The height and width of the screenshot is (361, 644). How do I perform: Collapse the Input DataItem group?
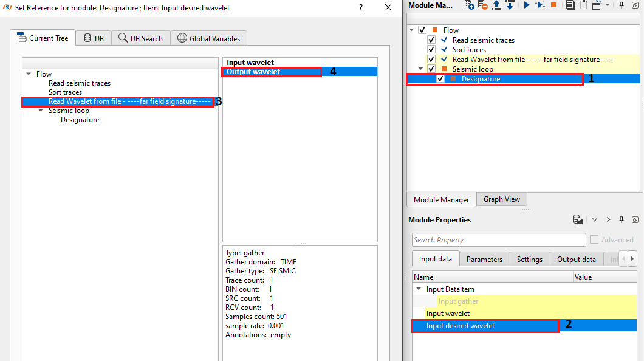tap(419, 289)
